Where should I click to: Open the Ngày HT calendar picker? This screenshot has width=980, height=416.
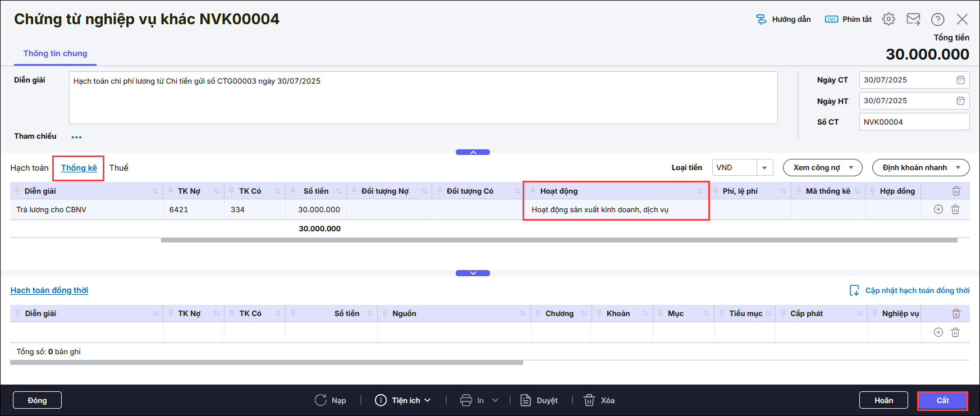tap(960, 101)
